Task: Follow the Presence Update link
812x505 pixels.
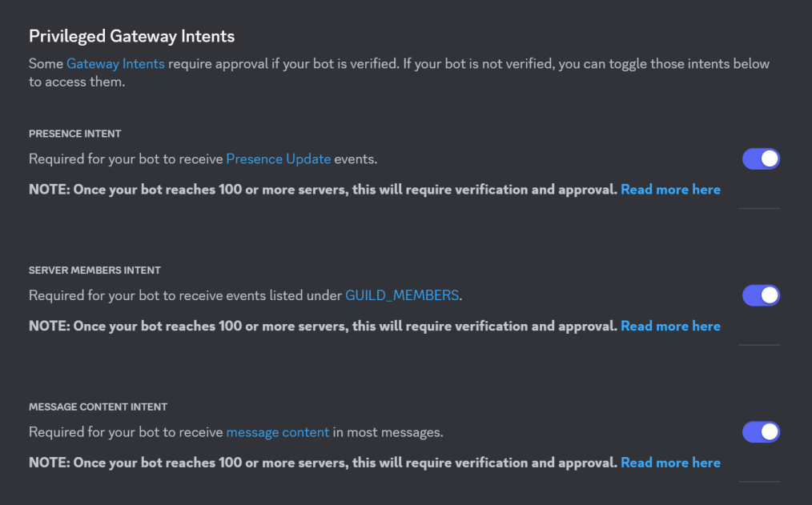Action: coord(279,158)
